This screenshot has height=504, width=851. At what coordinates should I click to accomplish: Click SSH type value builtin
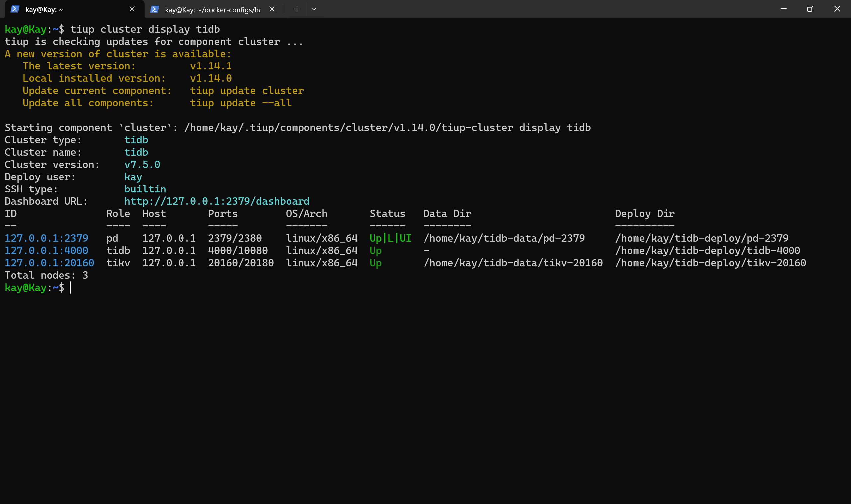click(145, 189)
